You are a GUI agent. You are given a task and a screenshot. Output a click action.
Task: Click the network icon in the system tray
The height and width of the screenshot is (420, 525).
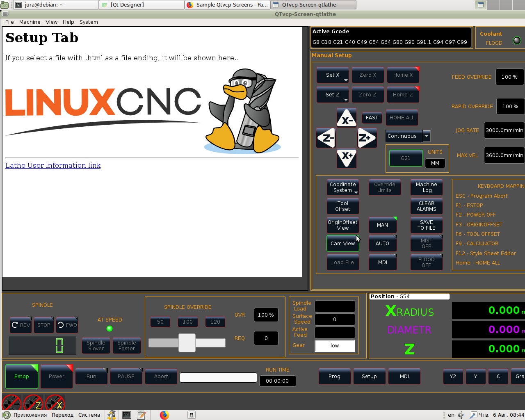[x=473, y=415]
